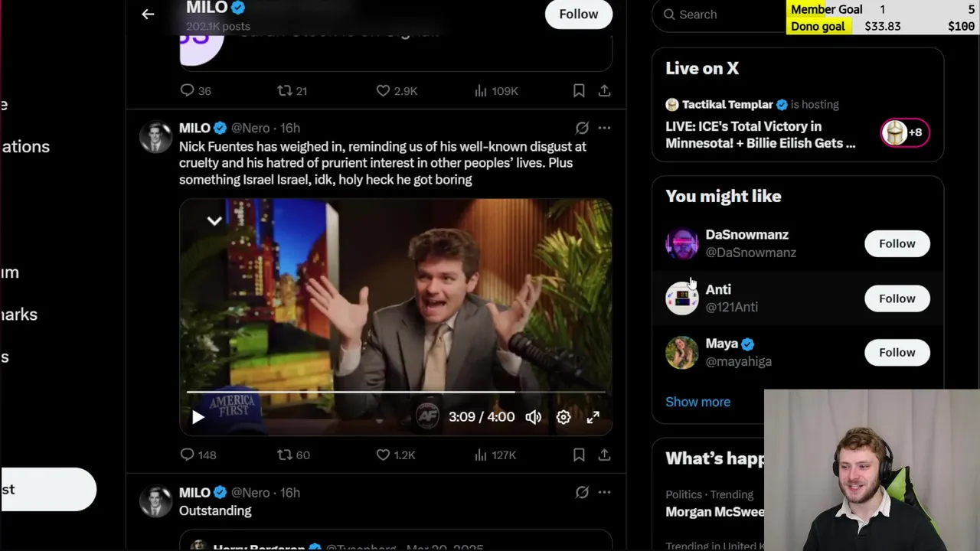Image resolution: width=980 pixels, height=551 pixels.
Task: Follow Anti @121Anti
Action: [x=897, y=298]
